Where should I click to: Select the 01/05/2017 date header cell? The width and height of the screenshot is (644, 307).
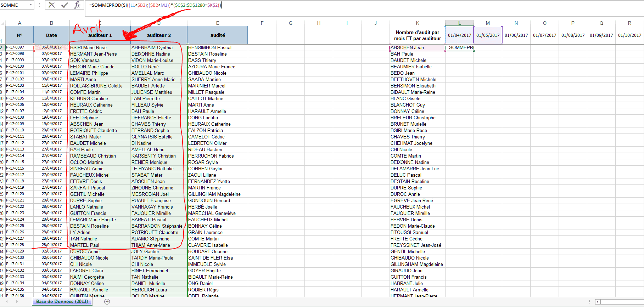488,35
